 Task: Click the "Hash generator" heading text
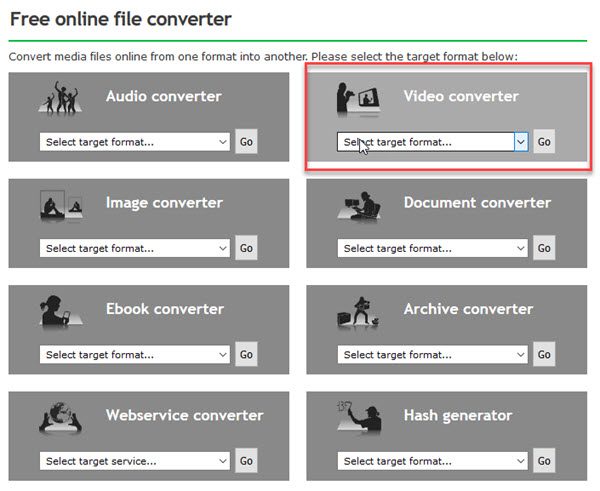(458, 416)
